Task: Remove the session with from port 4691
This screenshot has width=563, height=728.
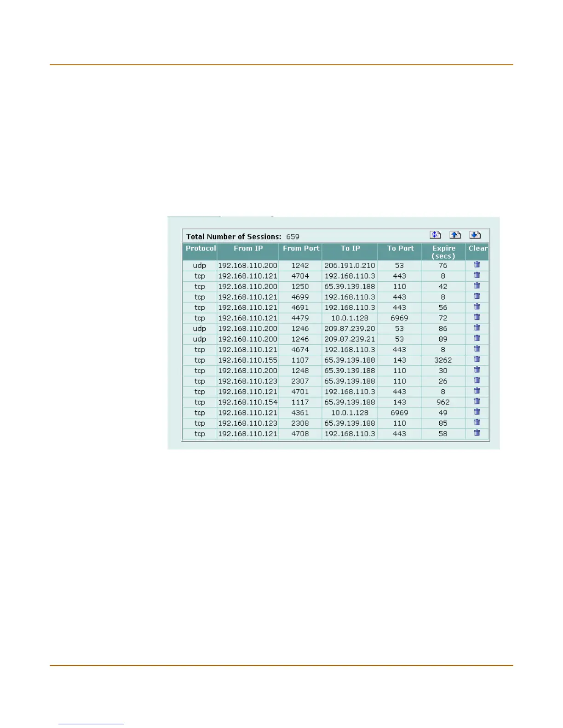Action: coord(477,307)
